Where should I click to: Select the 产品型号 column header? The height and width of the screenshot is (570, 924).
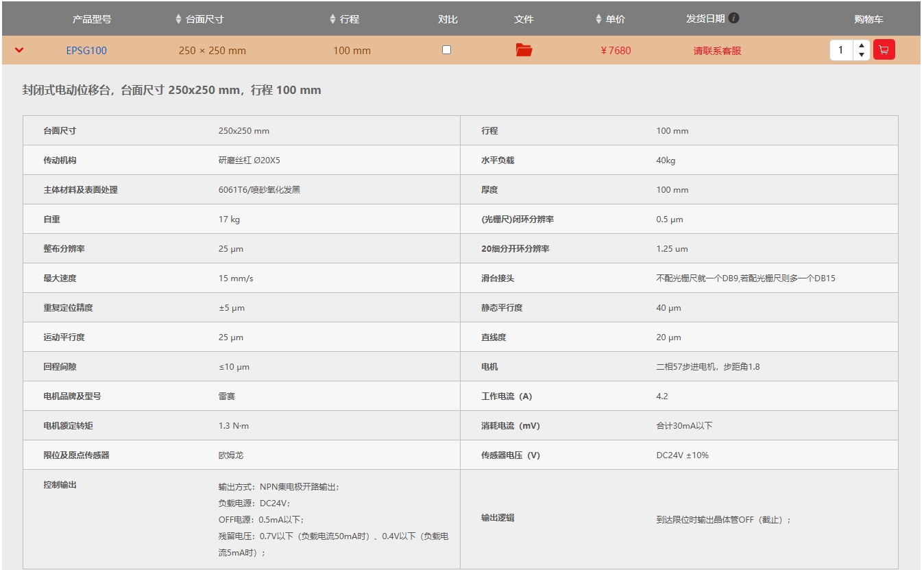(92, 19)
